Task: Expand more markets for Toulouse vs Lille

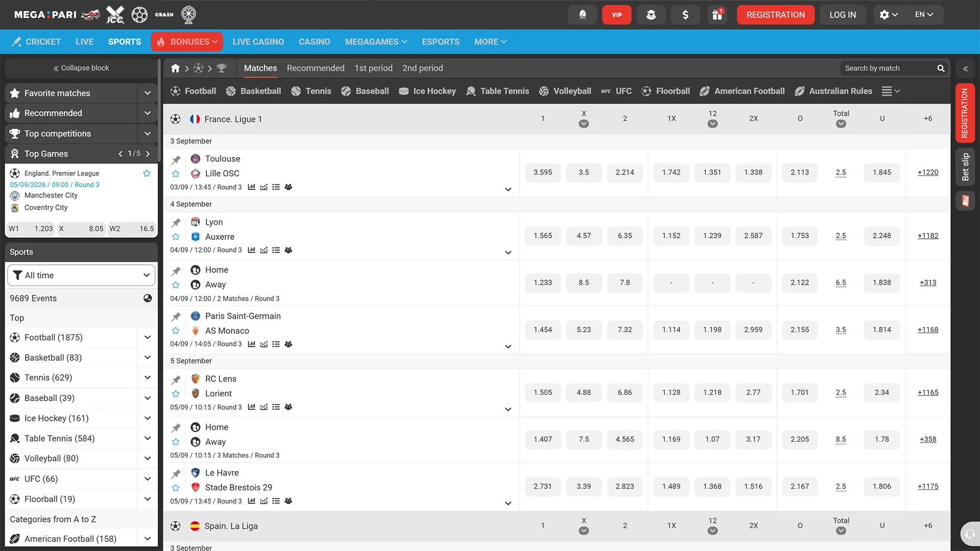Action: tap(508, 189)
